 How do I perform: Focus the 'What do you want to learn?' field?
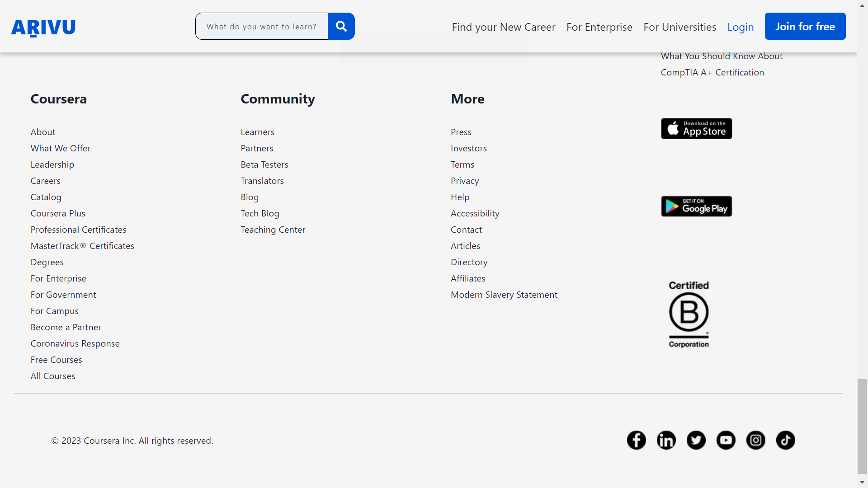[x=262, y=27]
